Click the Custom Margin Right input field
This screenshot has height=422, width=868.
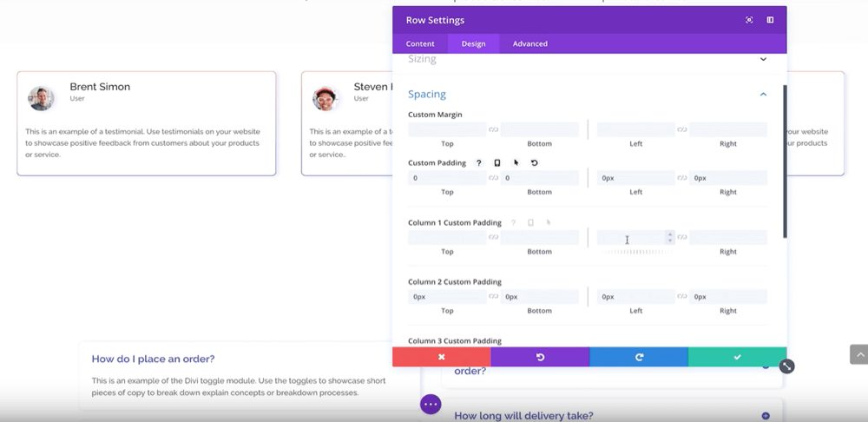(x=728, y=129)
